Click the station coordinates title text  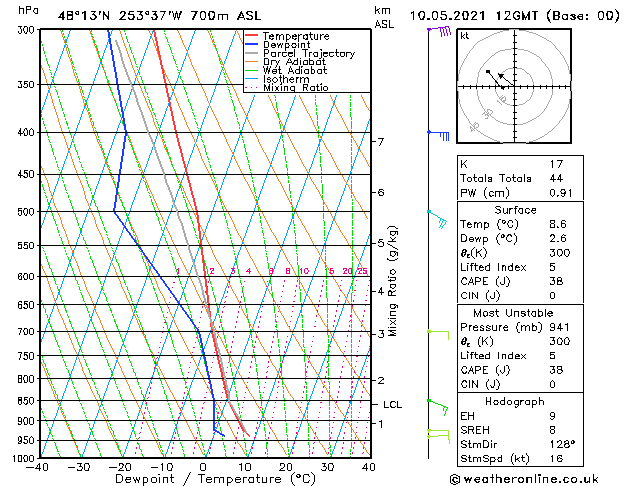pos(159,16)
